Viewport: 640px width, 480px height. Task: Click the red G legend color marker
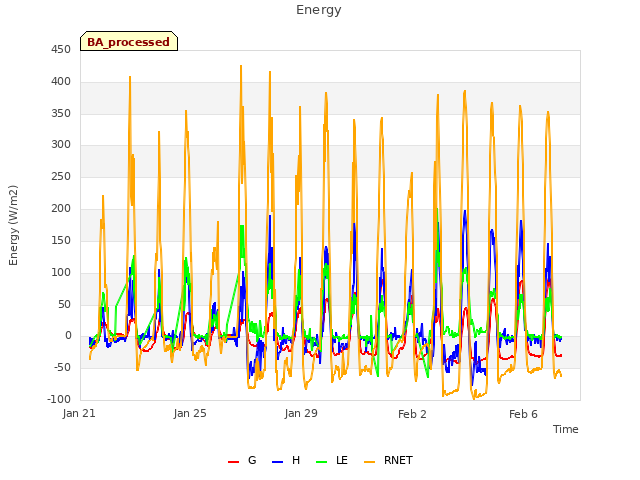click(x=233, y=462)
